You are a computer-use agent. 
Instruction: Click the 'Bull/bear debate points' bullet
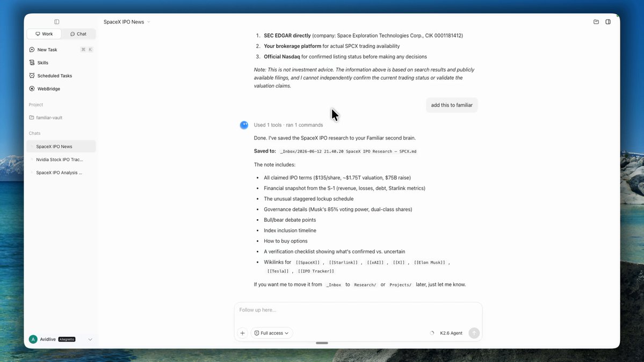click(x=290, y=220)
